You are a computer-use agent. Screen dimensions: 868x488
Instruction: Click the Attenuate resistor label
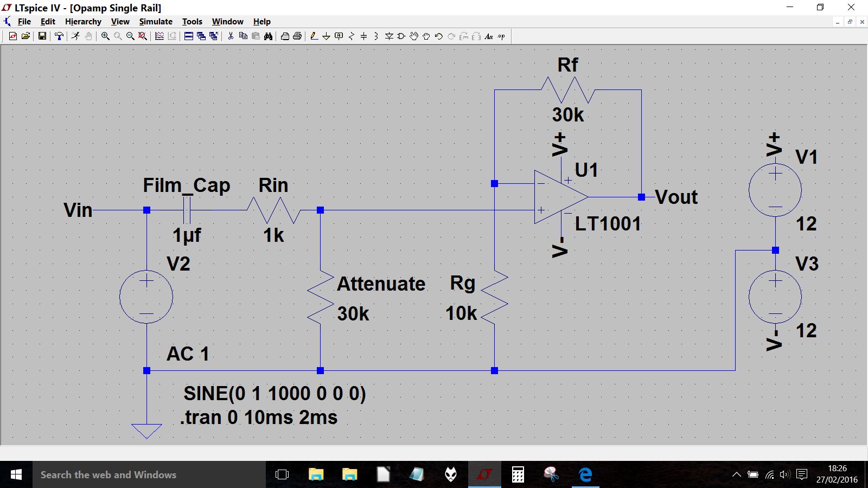[x=381, y=284]
